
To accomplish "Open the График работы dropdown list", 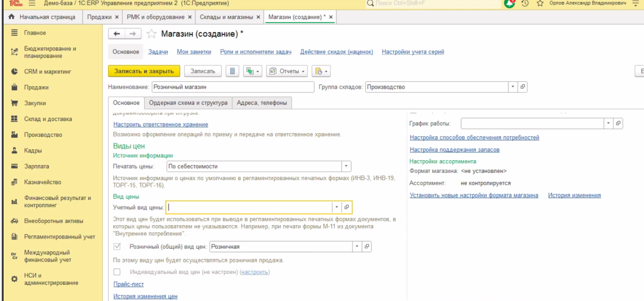I will click(608, 123).
